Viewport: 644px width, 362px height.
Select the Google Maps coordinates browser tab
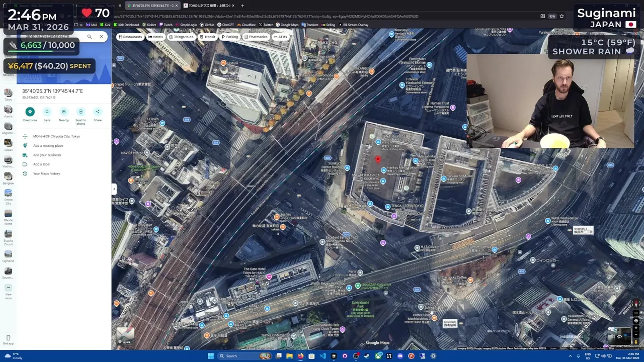152,6
